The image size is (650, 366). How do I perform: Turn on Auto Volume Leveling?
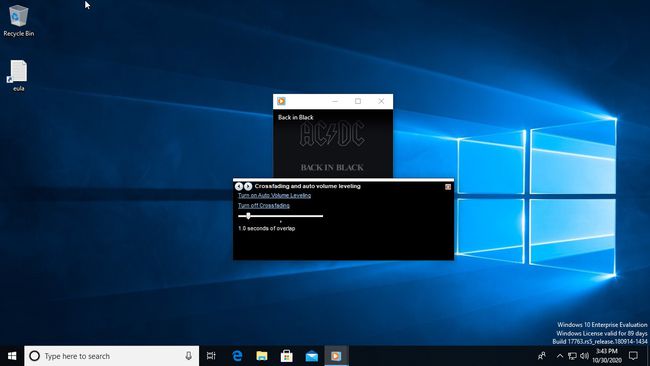pyautogui.click(x=274, y=195)
